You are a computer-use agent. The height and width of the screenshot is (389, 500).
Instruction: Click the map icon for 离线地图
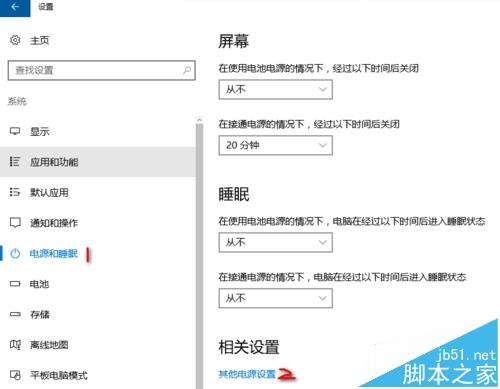15,345
